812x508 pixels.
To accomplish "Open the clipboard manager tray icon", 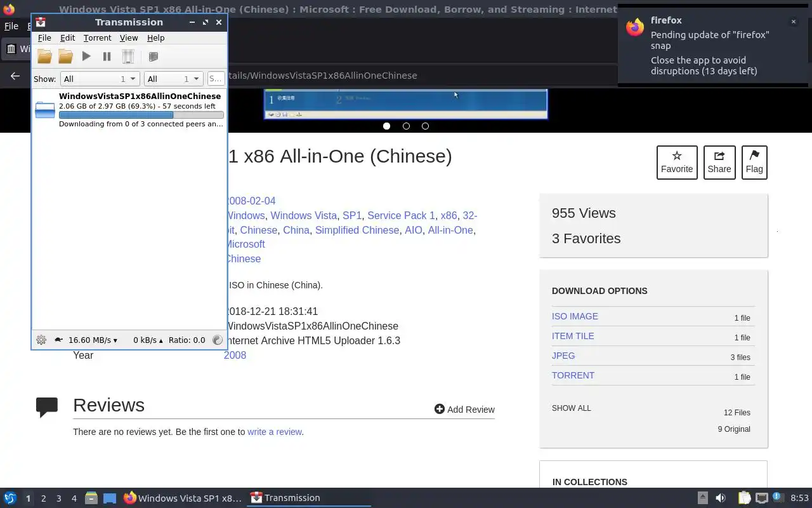I will (744, 498).
